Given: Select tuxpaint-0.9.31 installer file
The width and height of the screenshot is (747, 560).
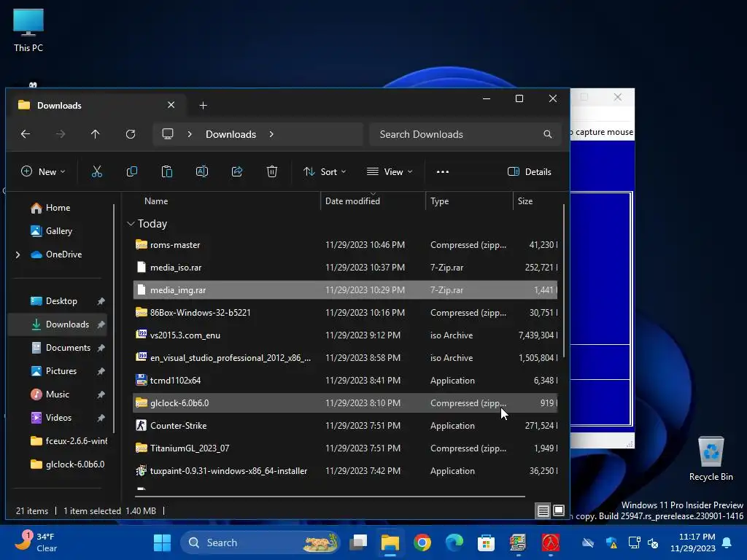Looking at the screenshot, I should click(x=345, y=471).
